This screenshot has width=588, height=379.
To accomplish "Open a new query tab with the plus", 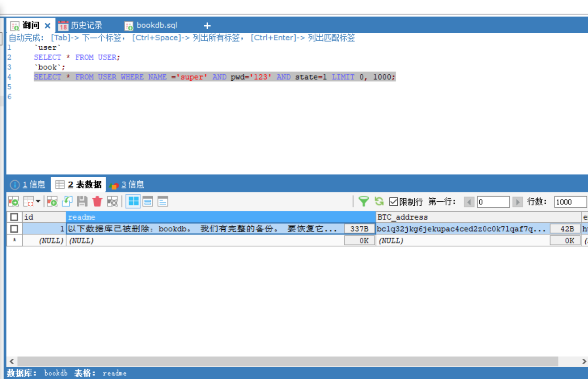I will [x=207, y=25].
